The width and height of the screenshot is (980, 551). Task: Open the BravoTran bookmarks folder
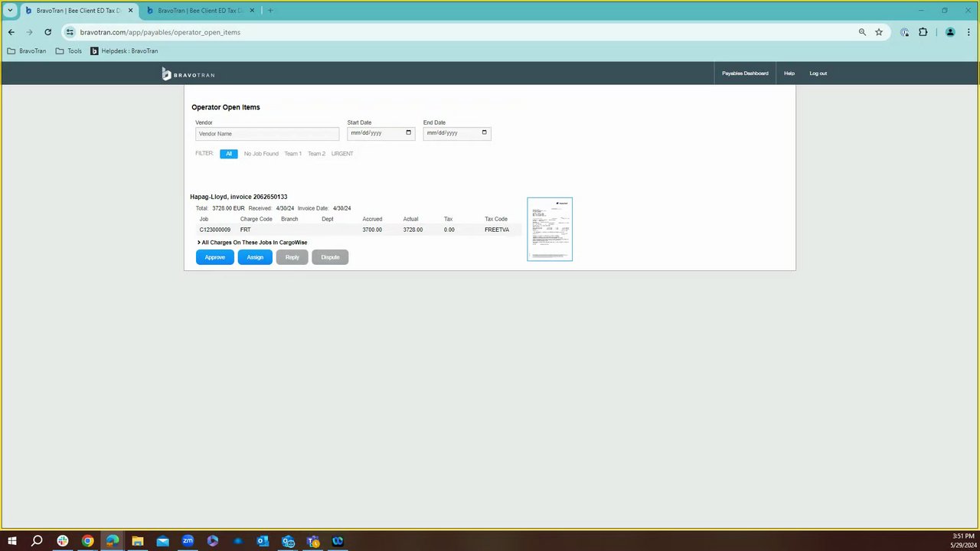click(27, 51)
